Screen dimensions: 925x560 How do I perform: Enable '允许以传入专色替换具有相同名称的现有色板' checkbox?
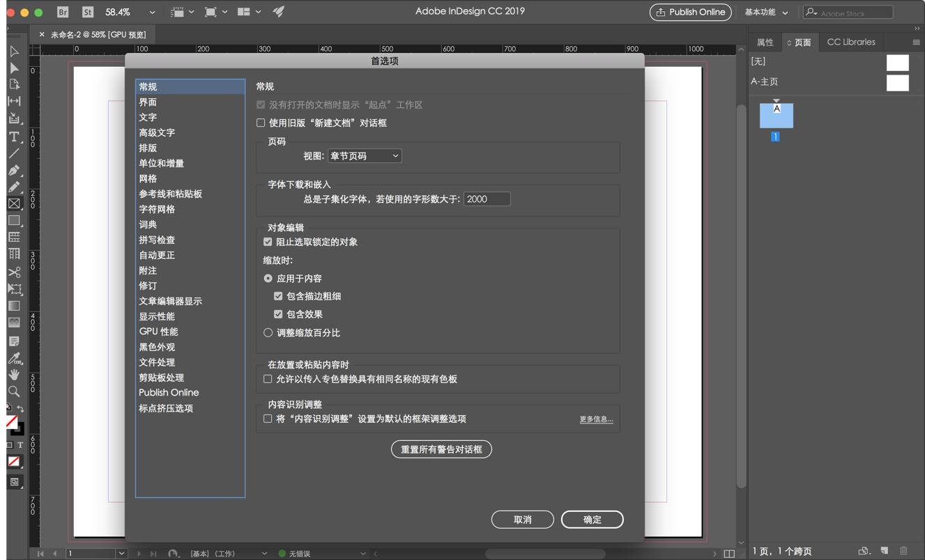(268, 380)
